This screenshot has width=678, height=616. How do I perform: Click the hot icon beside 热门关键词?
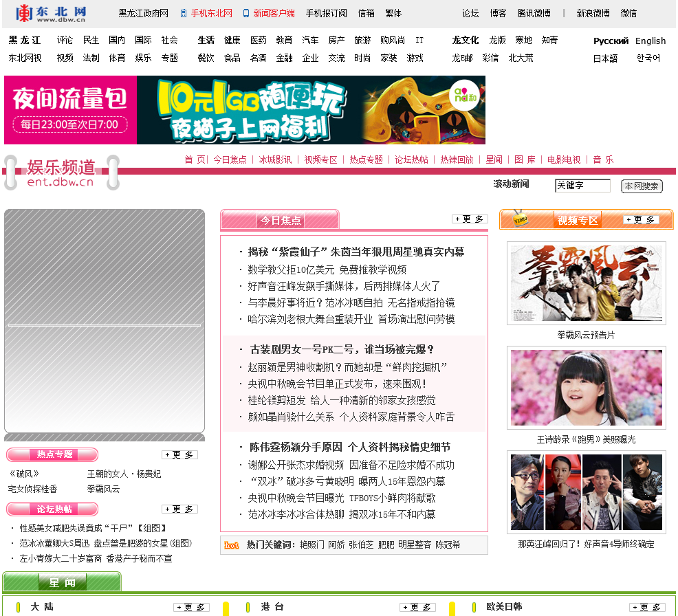pos(231,545)
